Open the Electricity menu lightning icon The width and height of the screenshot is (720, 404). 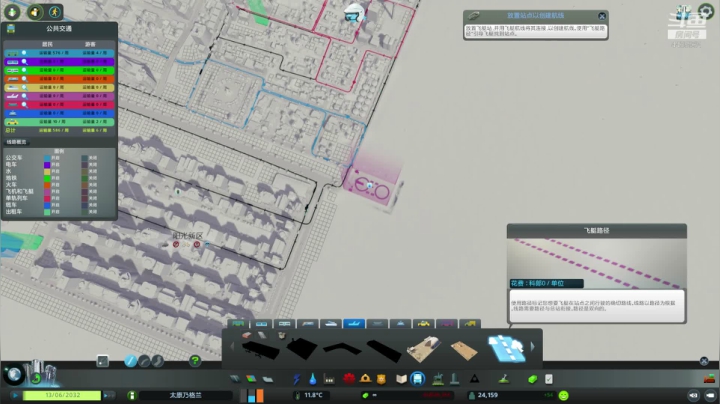coord(297,379)
